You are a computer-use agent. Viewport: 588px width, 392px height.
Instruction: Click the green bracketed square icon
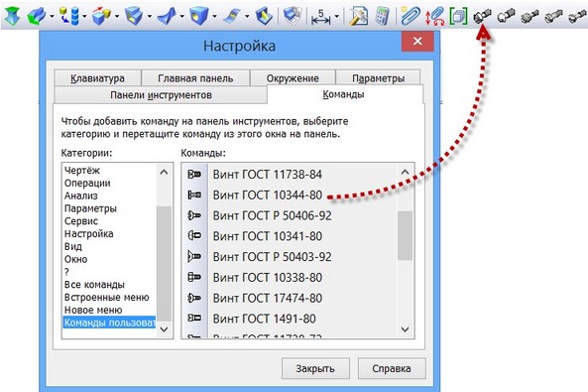coord(458,16)
